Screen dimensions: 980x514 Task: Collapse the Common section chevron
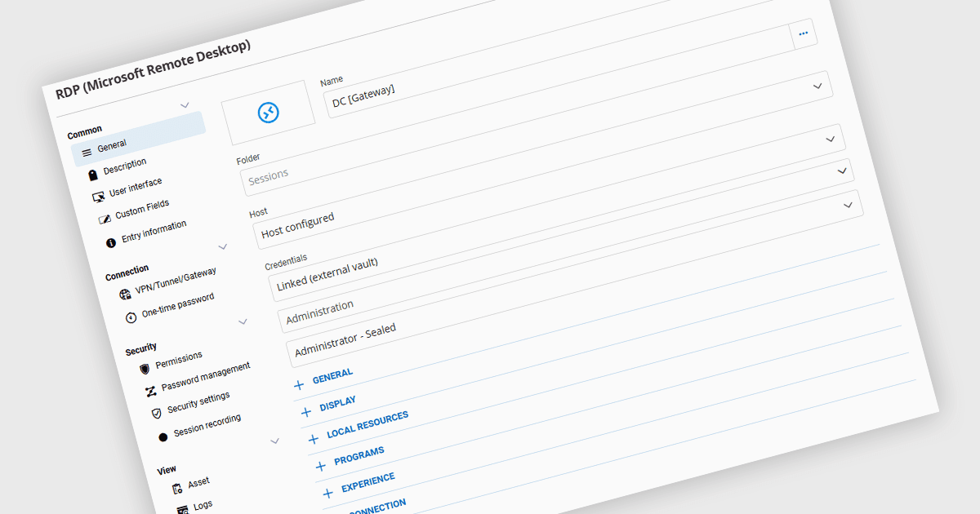tap(185, 105)
